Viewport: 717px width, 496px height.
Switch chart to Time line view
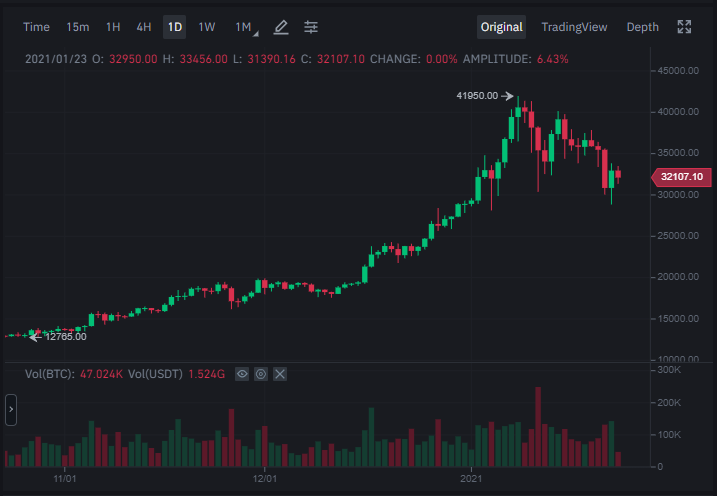coord(36,27)
